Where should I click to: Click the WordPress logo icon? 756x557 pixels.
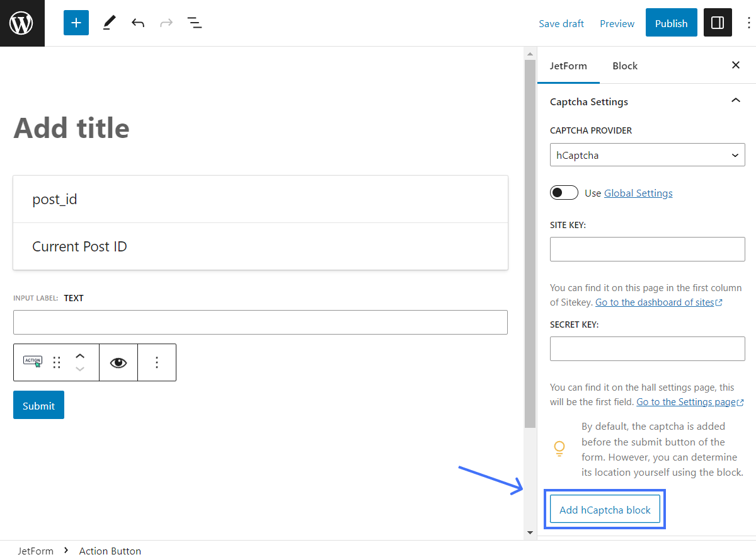point(22,23)
